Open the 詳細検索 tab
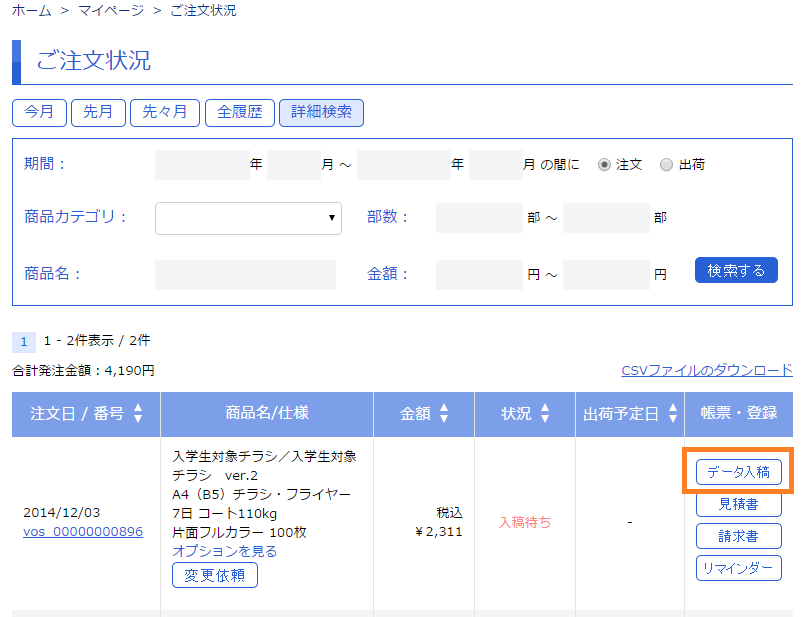 click(x=322, y=113)
